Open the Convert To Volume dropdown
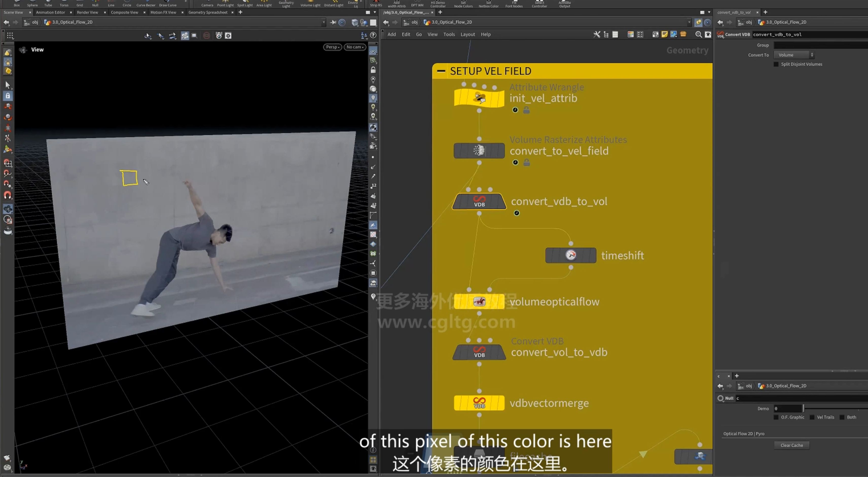This screenshot has width=868, height=477. click(794, 55)
